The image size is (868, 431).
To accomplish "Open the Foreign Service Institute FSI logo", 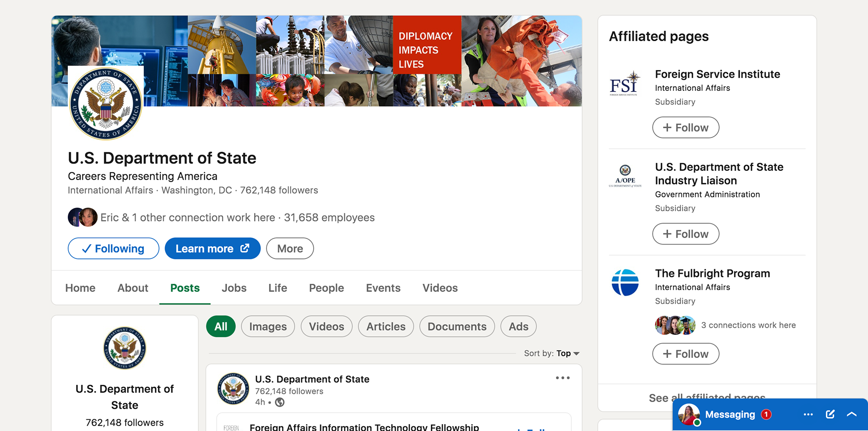I will [625, 83].
